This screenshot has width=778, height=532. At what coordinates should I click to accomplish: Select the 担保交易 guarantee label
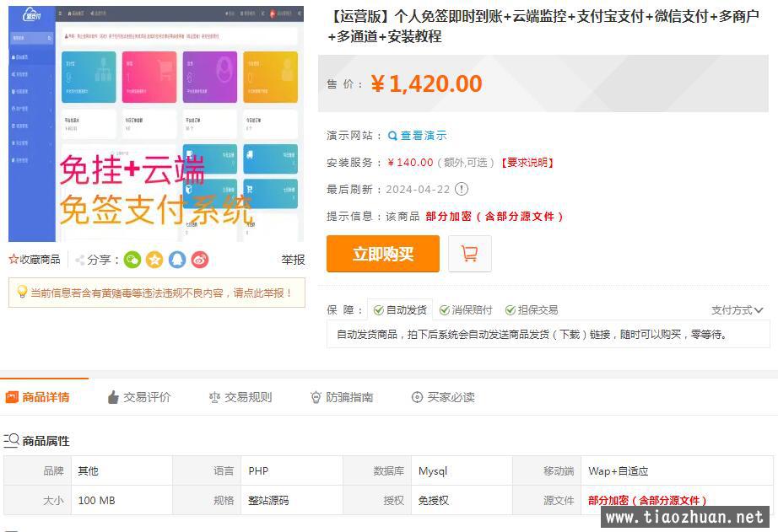532,310
